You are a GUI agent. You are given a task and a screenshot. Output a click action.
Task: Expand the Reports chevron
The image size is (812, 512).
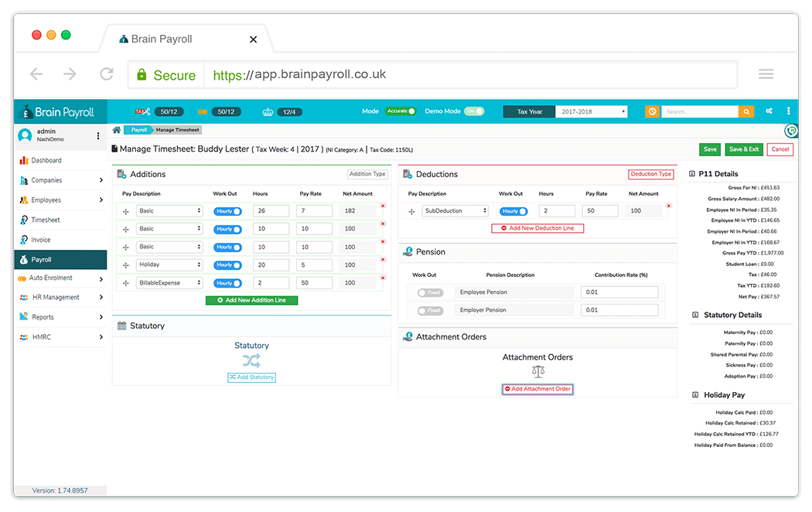coord(101,317)
